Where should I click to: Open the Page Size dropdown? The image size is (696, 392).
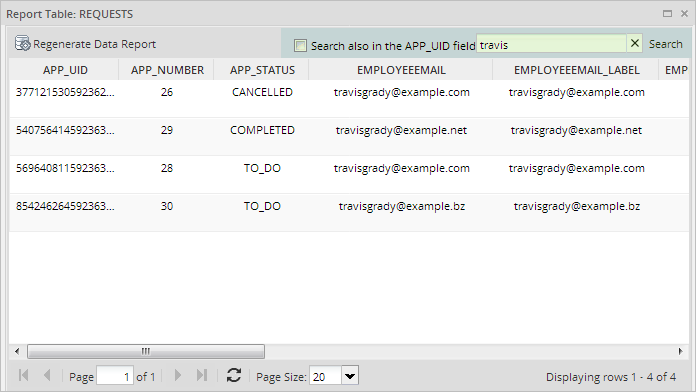(350, 376)
